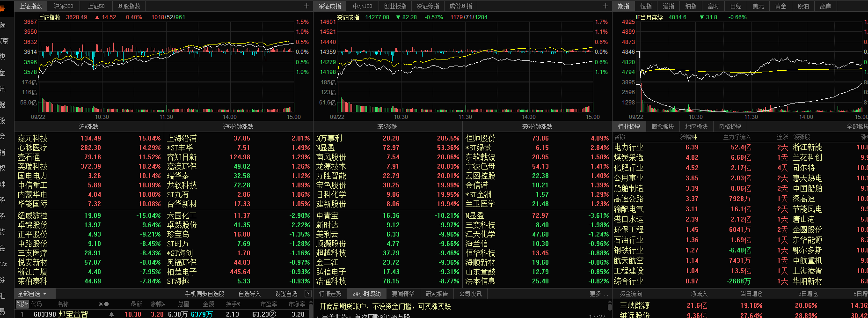This screenshot has width=868, height=318.
Task: Open the news headline 开商品期货账户
Action: click(x=385, y=306)
